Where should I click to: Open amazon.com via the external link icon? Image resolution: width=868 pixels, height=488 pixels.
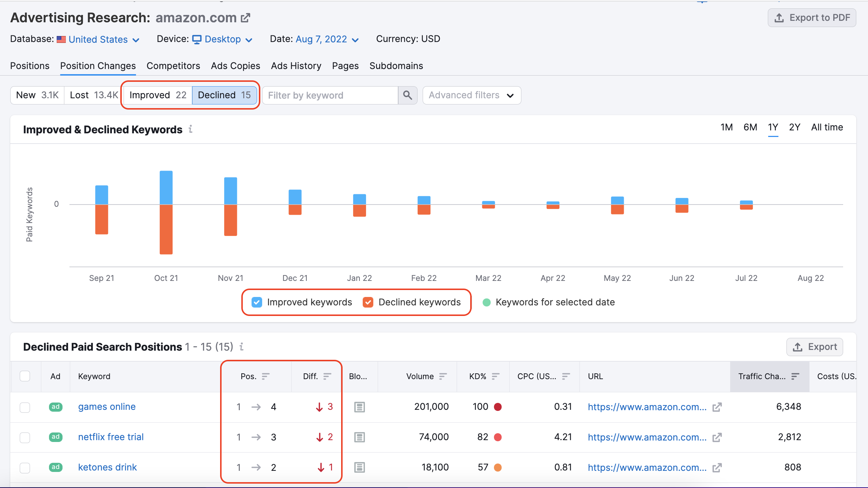(x=245, y=17)
